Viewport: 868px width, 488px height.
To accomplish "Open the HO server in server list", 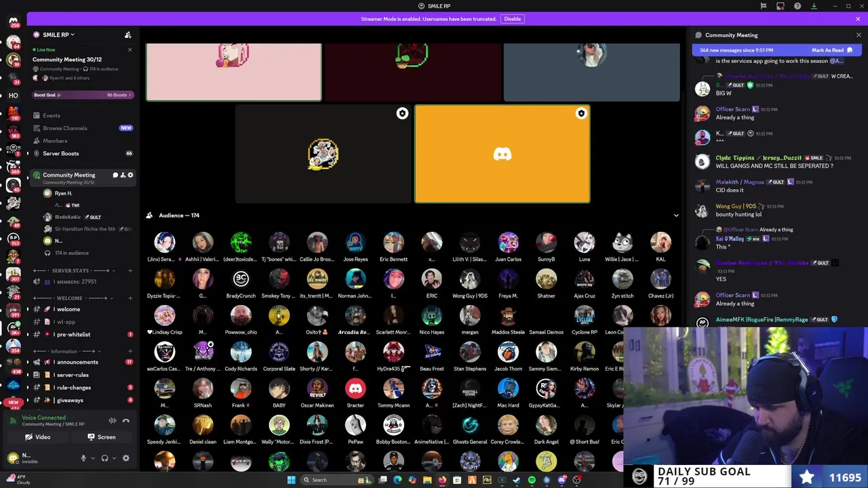I will click(13, 96).
